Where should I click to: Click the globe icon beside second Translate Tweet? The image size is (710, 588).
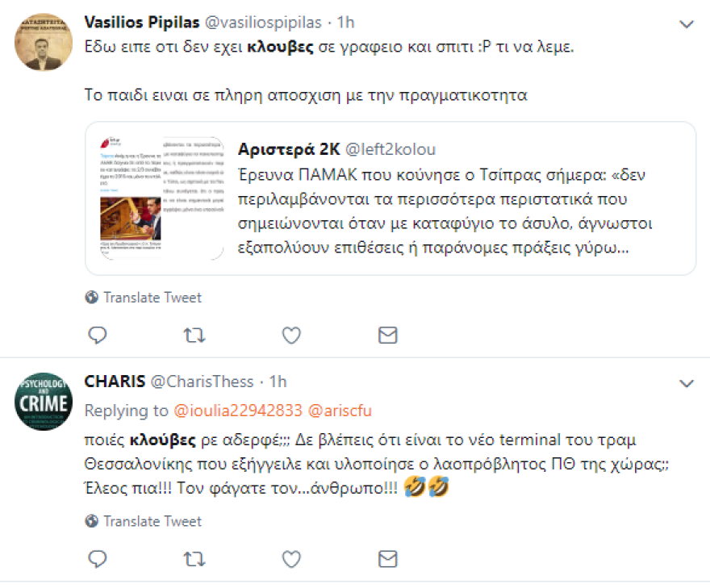pyautogui.click(x=91, y=521)
